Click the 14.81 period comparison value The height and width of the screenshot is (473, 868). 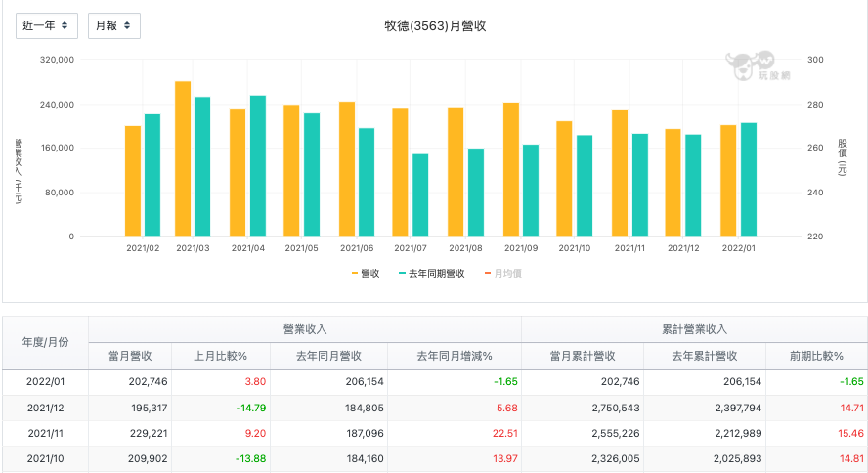pyautogui.click(x=852, y=458)
